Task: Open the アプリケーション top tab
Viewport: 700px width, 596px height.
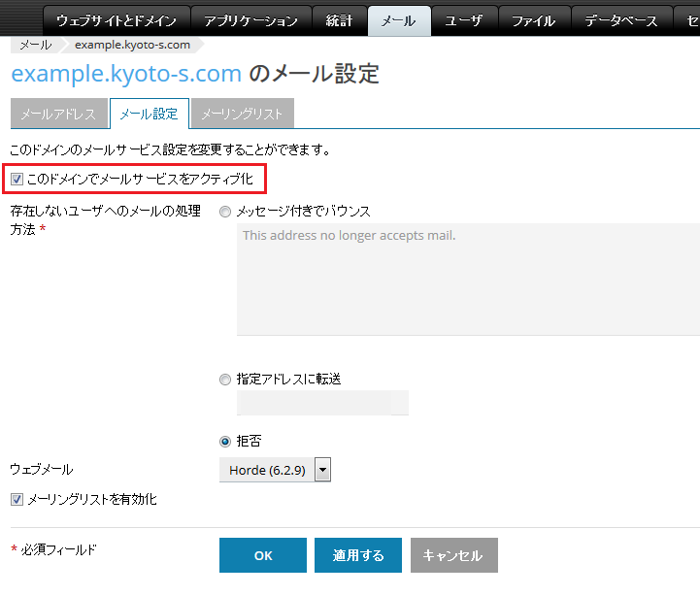Action: point(250,20)
